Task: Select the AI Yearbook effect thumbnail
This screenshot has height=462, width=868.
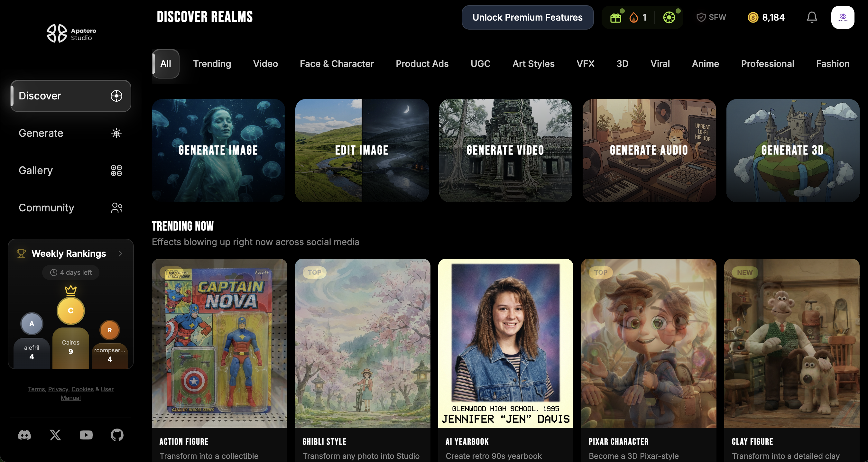Action: coord(505,343)
